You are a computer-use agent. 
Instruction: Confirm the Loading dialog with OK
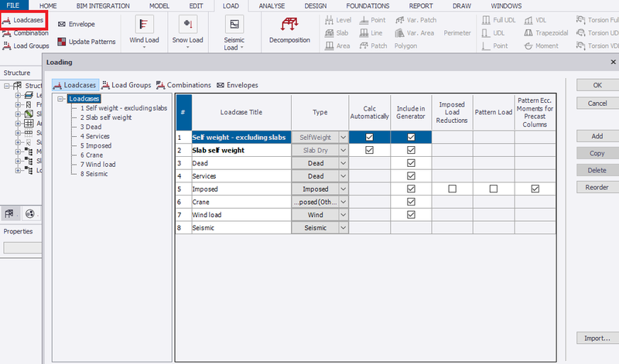[597, 85]
